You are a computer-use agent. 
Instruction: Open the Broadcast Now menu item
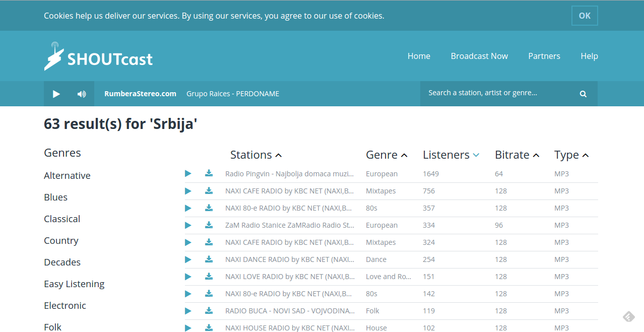(x=479, y=56)
